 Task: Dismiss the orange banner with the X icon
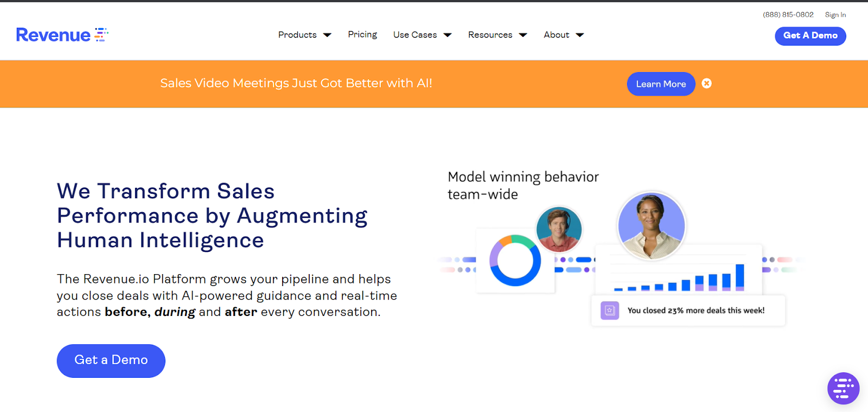click(x=706, y=83)
